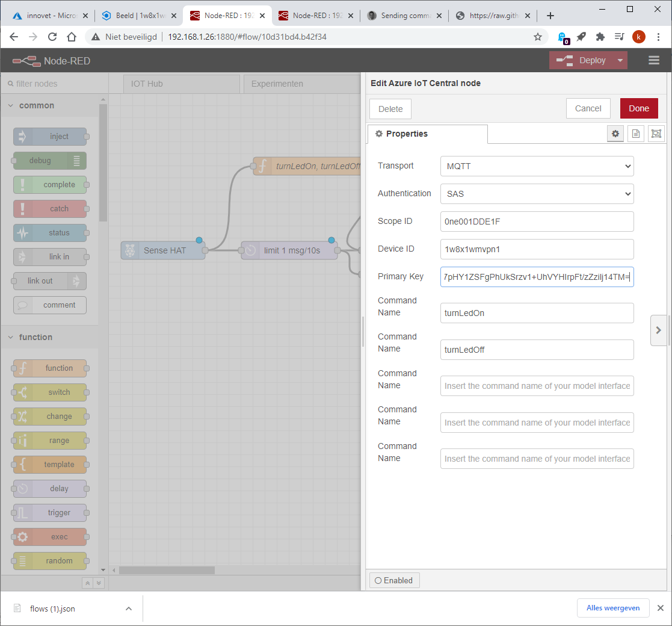The width and height of the screenshot is (672, 626).
Task: Collapse the common palette category
Action: click(11, 105)
